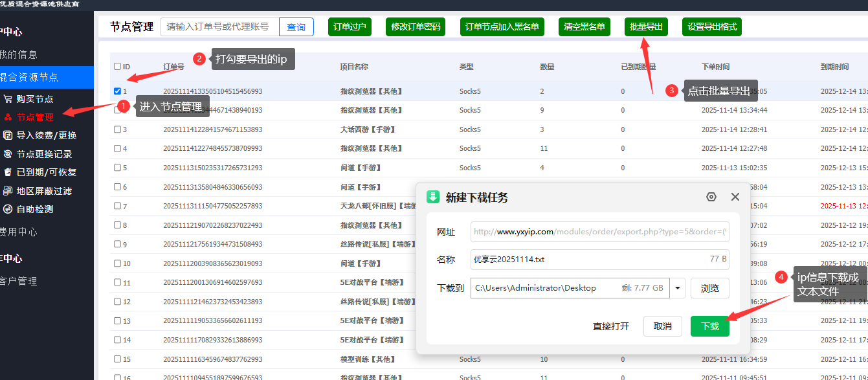Click the red node icon beside 节点管理

pyautogui.click(x=8, y=118)
